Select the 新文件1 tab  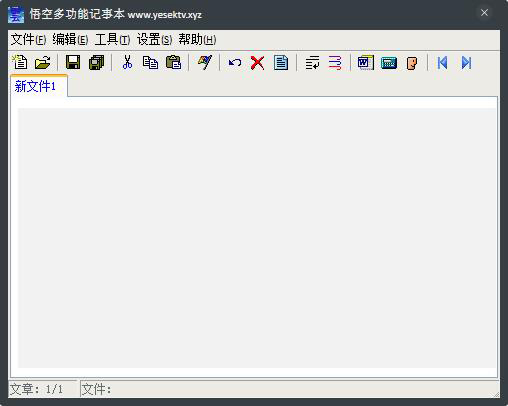pos(35,86)
